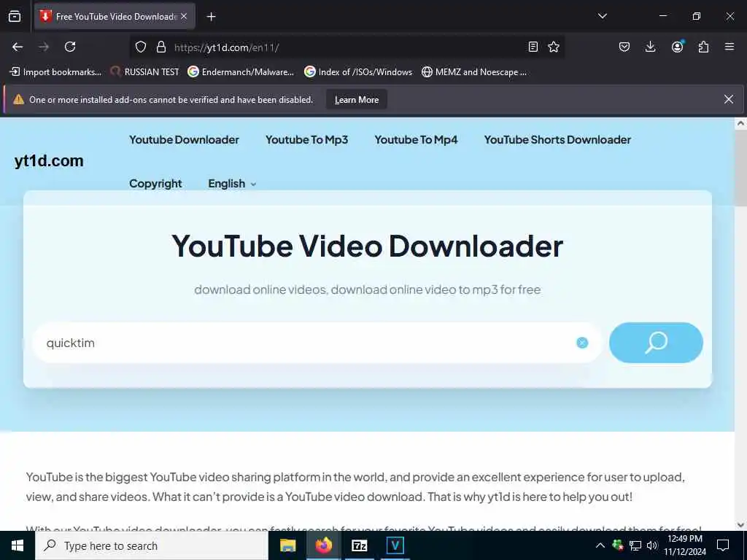Reload the current page

click(70, 47)
